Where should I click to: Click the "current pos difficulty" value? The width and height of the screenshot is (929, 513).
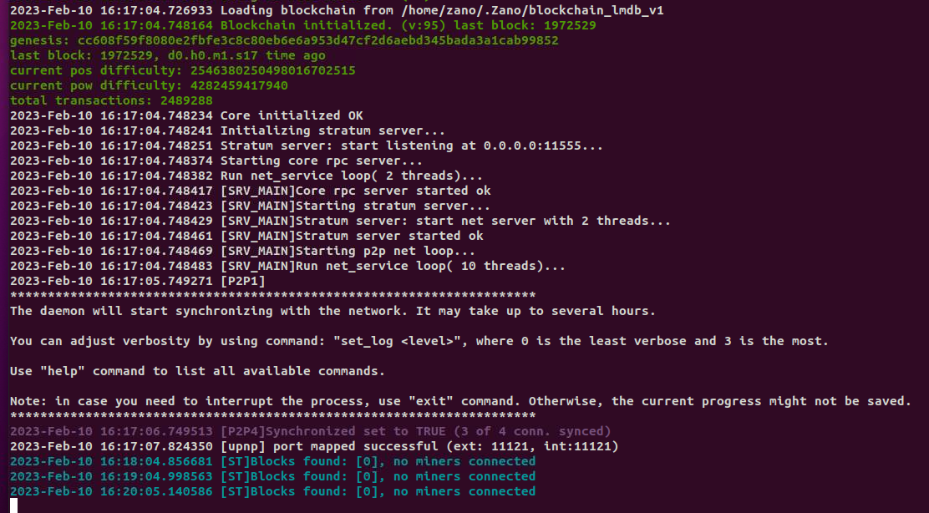pyautogui.click(x=270, y=71)
